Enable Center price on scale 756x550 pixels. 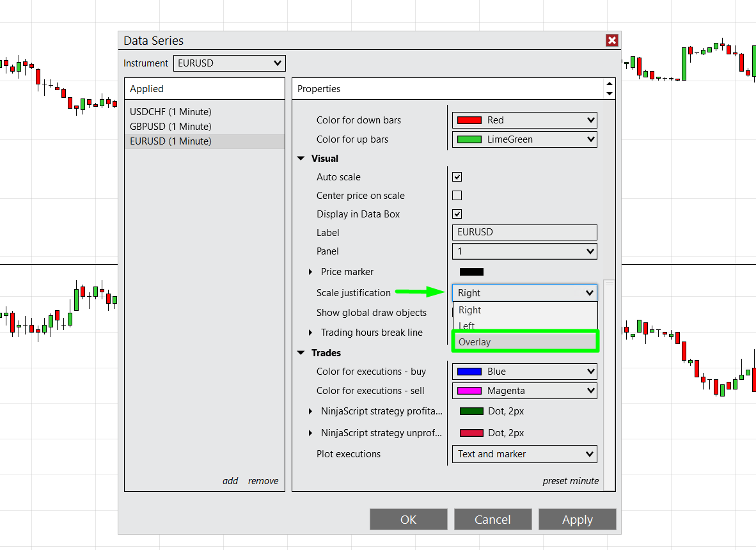coord(457,196)
